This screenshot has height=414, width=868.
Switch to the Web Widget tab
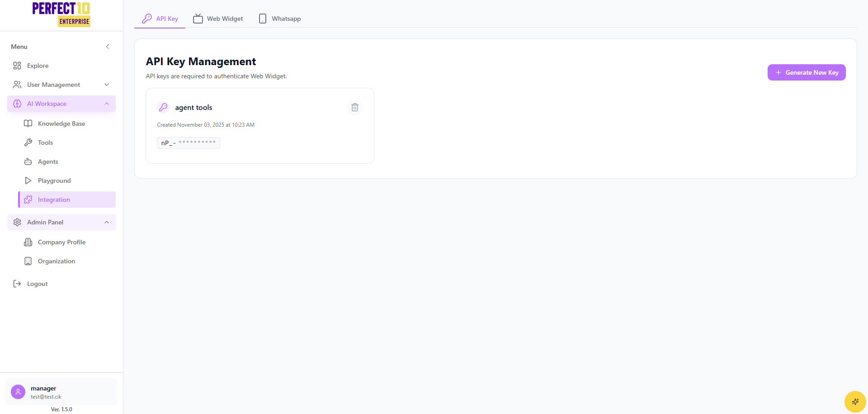pos(218,19)
